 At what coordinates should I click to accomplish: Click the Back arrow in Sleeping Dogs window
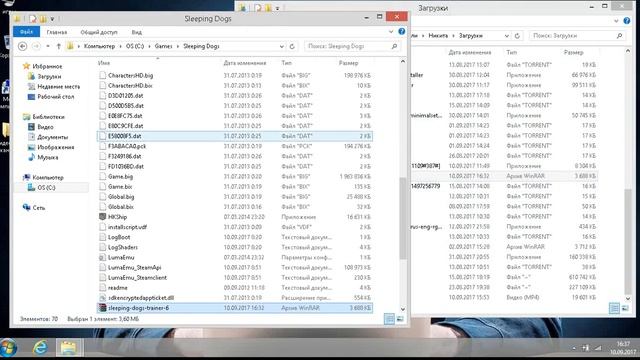(23, 46)
